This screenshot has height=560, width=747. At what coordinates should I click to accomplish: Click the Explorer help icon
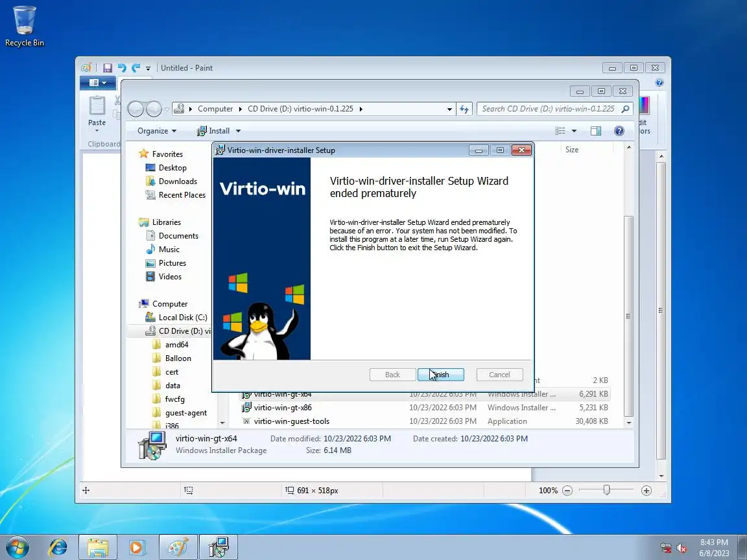(x=619, y=131)
